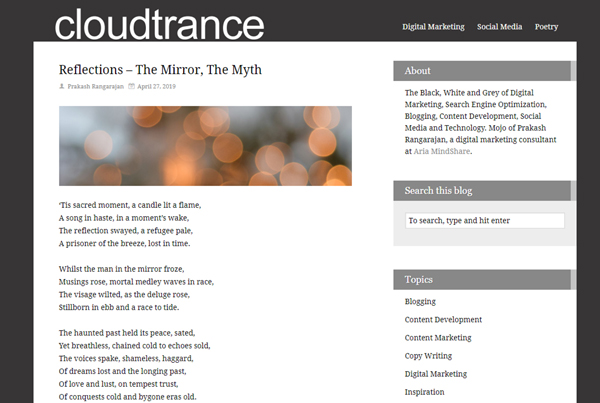Viewport: 600px width, 403px height.
Task: Click the About widget heading
Action: (417, 71)
